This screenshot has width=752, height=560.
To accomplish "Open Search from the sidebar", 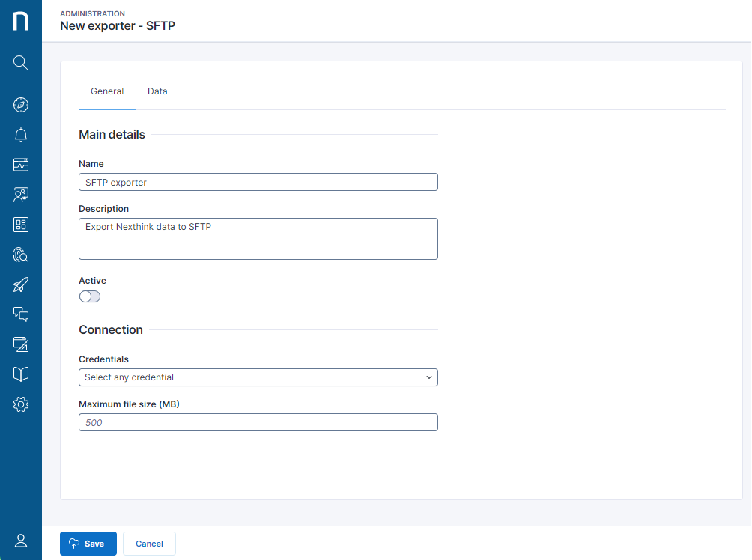I will click(x=20, y=63).
